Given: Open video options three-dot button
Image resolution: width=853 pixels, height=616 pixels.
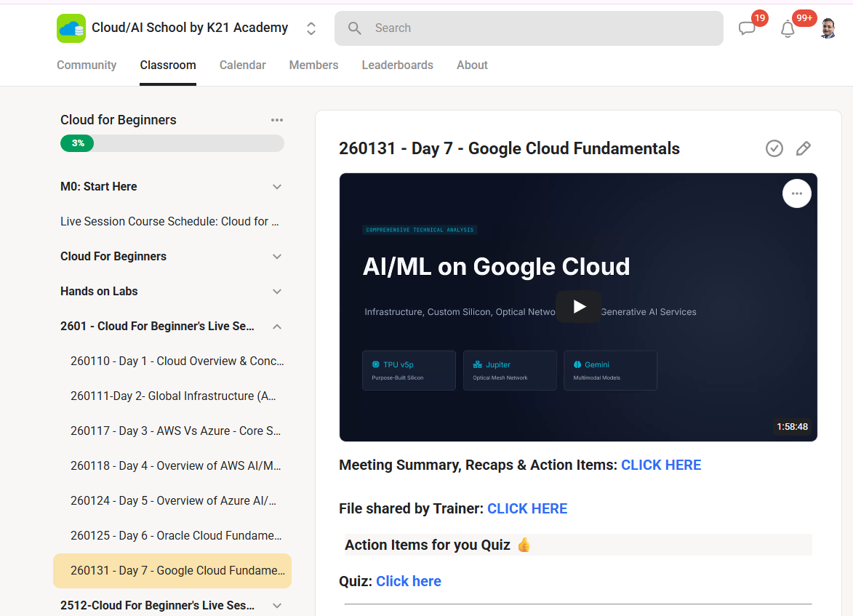Looking at the screenshot, I should pos(796,193).
